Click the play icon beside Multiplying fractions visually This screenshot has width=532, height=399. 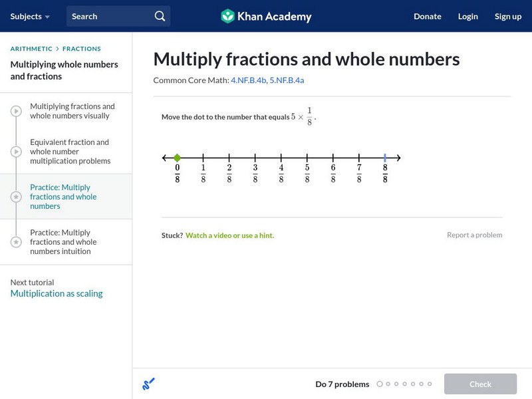click(16, 111)
